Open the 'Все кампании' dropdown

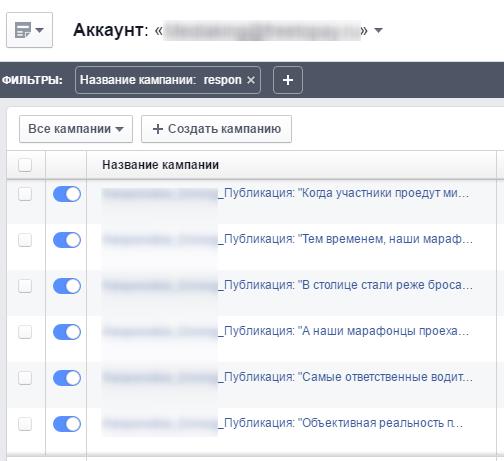76,129
